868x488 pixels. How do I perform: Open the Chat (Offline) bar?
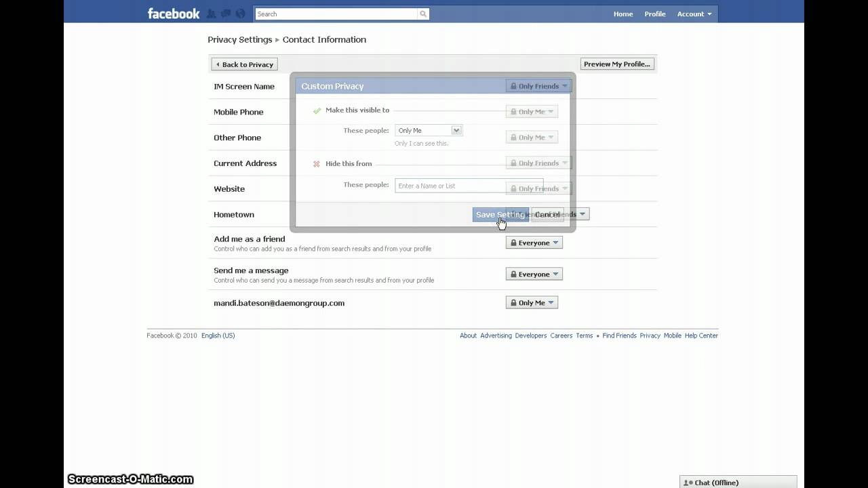[738, 482]
